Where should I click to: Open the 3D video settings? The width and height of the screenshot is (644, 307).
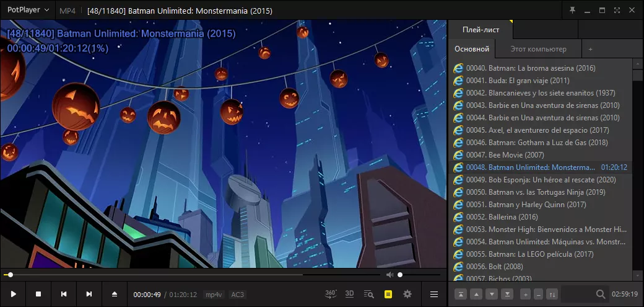(349, 294)
